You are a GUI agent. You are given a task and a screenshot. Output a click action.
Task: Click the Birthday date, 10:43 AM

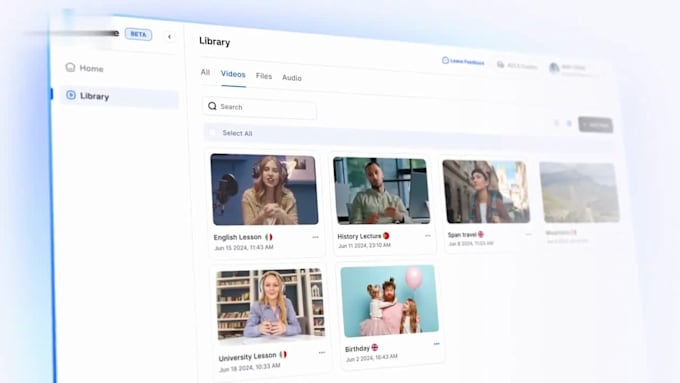[x=372, y=358]
